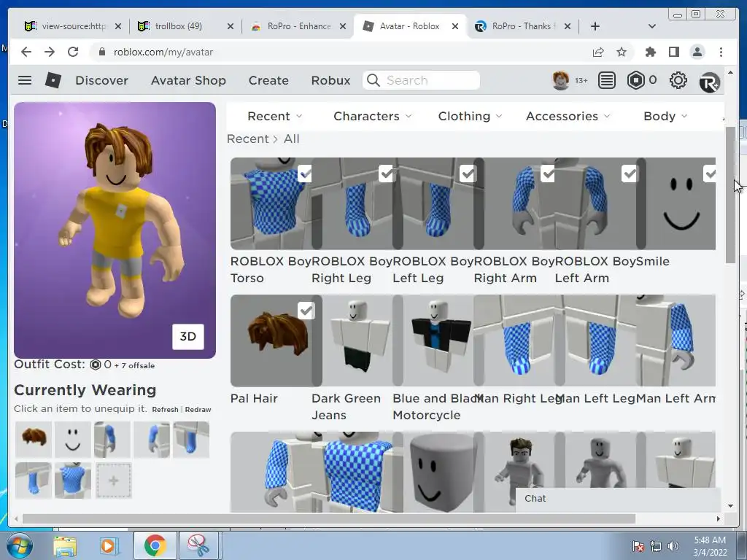Bookmark this page with the star
Screen dimensions: 747x560
[x=622, y=52]
